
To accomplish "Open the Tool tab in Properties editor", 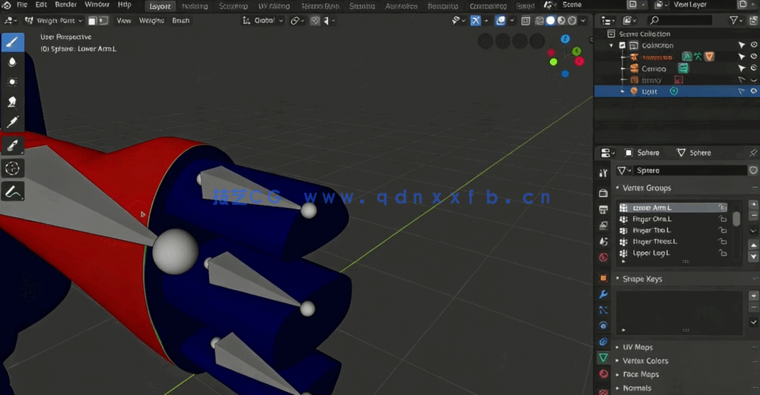I will pos(603,173).
